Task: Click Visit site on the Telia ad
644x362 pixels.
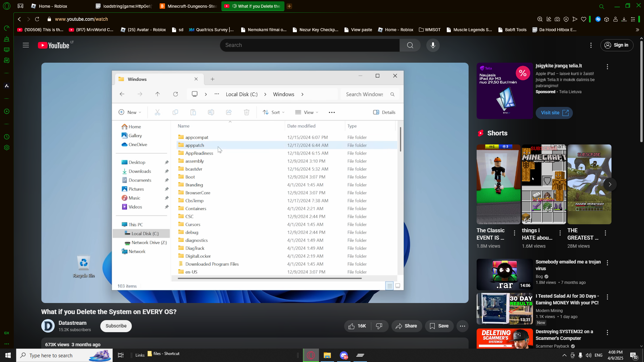Action: 554,113
